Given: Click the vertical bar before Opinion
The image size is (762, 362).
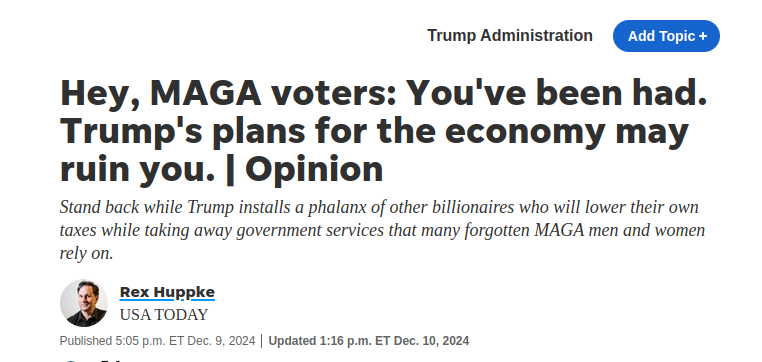Looking at the screenshot, I should tap(230, 169).
